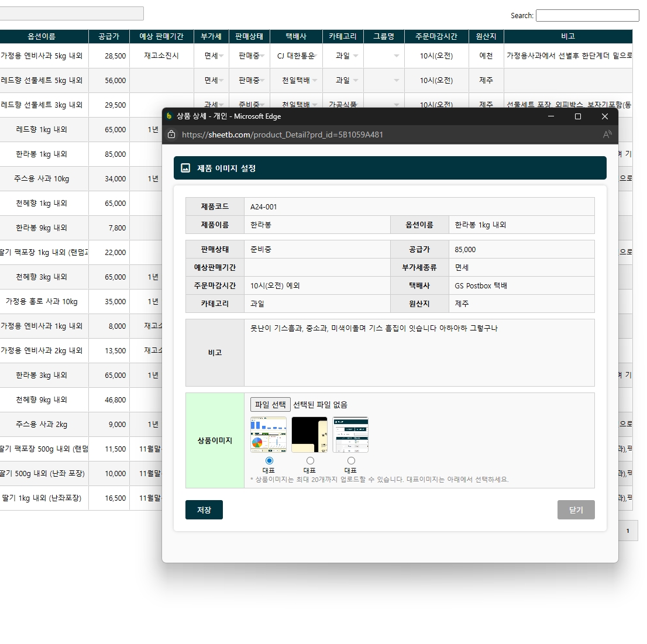Image resolution: width=647 pixels, height=644 pixels.
Task: Sort by the 공급가 column header
Action: coord(109,36)
